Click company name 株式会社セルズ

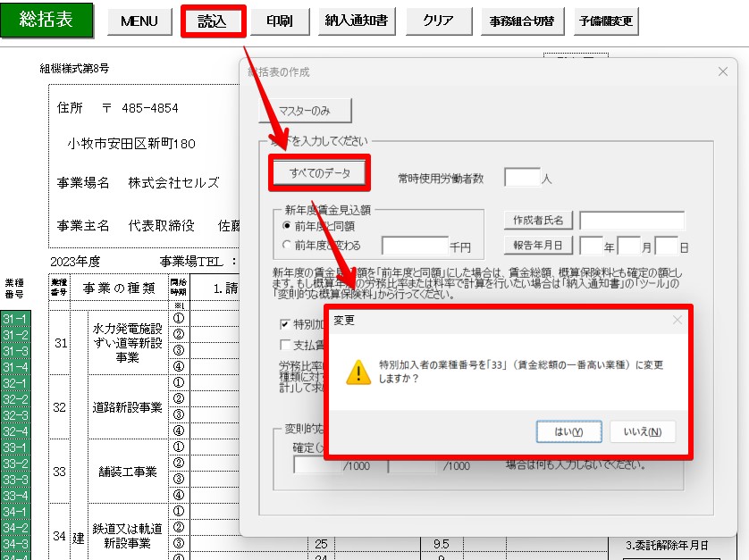pos(174,183)
